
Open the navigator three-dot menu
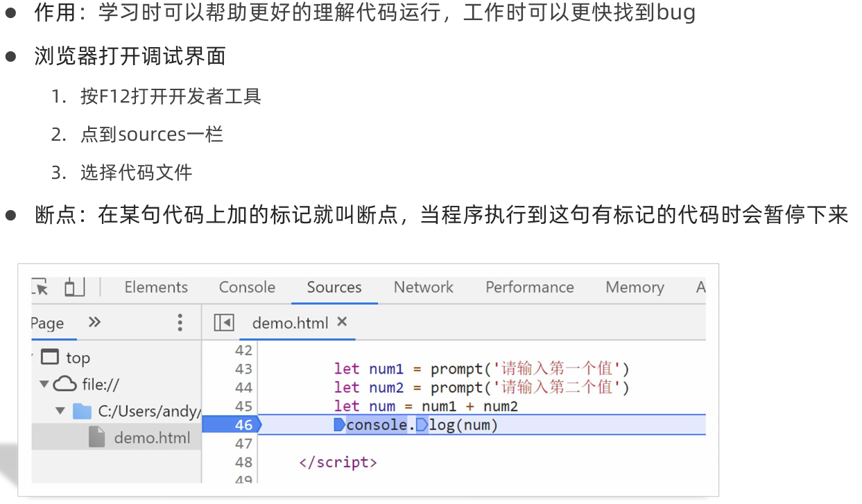click(180, 322)
